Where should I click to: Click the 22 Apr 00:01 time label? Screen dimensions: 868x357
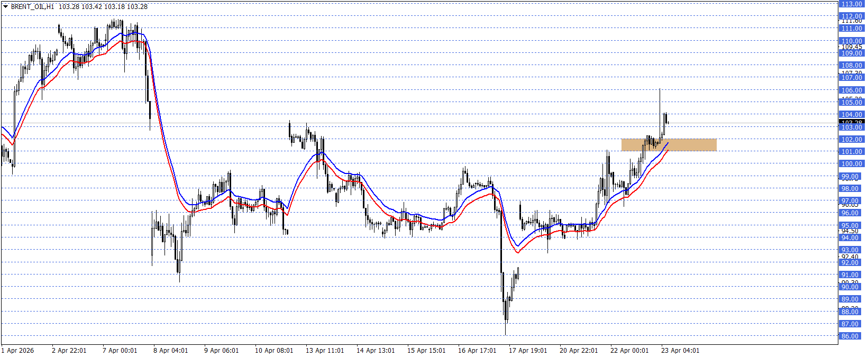(x=629, y=351)
